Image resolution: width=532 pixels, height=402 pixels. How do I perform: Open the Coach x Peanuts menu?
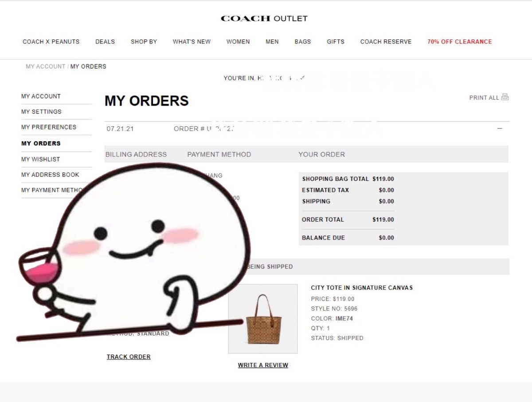pos(51,42)
